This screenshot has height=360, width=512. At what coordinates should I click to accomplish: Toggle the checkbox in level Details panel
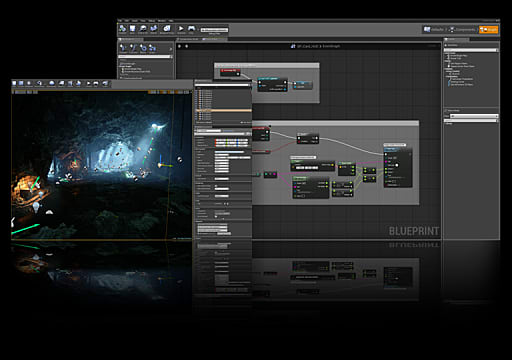pos(216,186)
